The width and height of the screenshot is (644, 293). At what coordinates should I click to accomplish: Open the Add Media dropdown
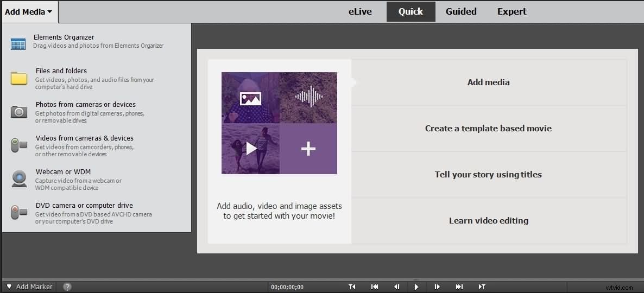29,12
